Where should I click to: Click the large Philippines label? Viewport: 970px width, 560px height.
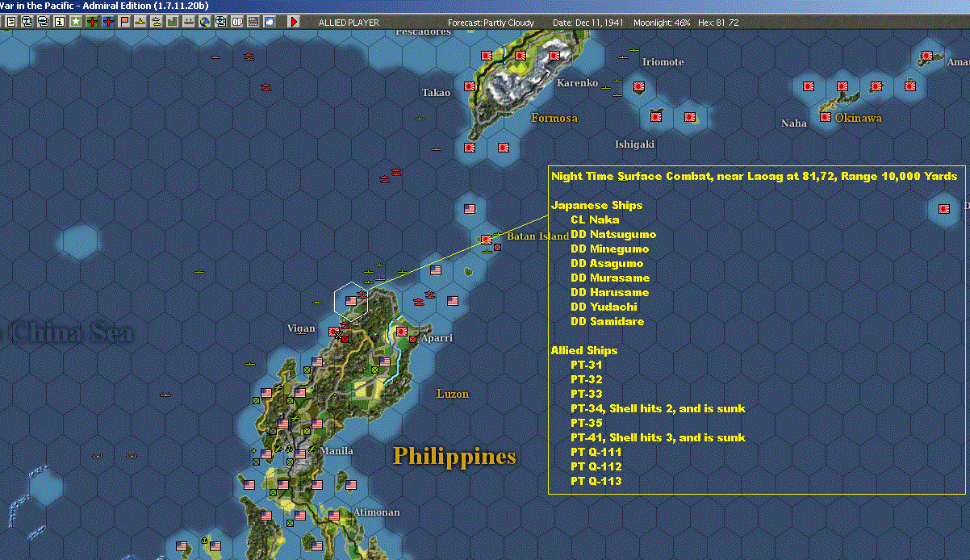[x=454, y=457]
